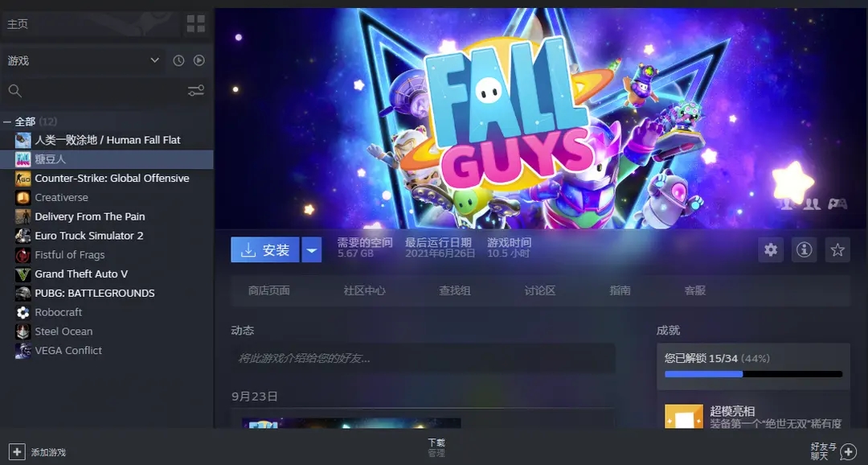Select Robocraft in the list

pyautogui.click(x=58, y=313)
